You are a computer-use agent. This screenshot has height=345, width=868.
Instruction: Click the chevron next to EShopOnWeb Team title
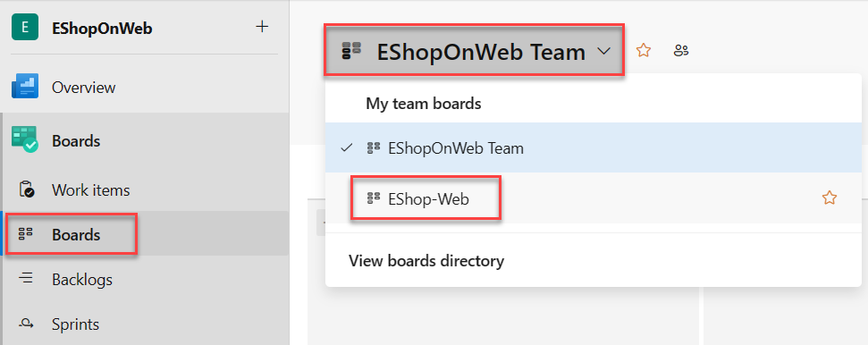(x=604, y=51)
